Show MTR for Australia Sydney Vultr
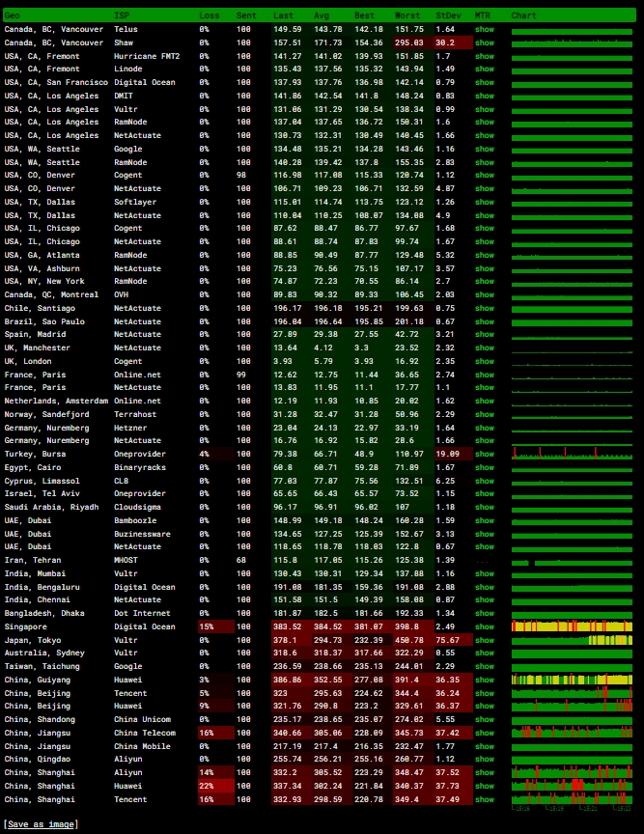644x834 pixels. (485, 653)
